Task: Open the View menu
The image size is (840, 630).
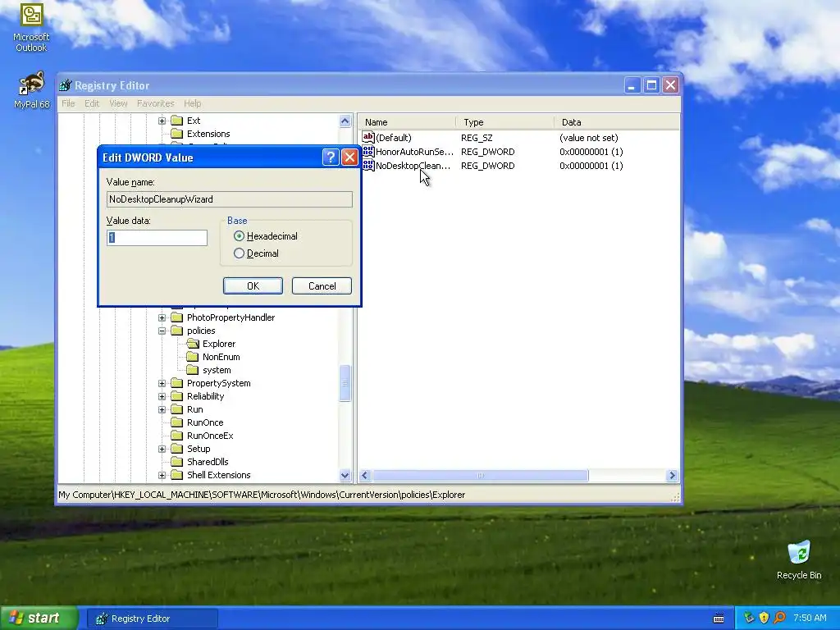Action: coord(118,103)
